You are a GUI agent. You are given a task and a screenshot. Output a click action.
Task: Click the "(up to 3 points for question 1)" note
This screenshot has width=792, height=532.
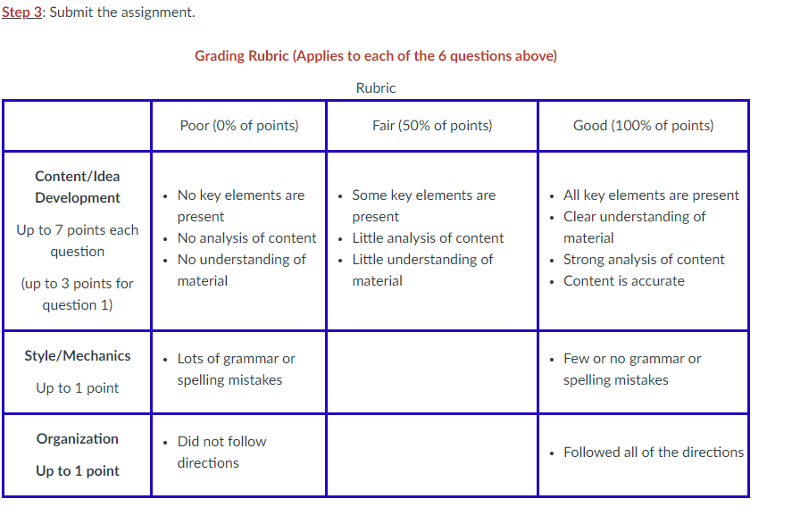78,294
